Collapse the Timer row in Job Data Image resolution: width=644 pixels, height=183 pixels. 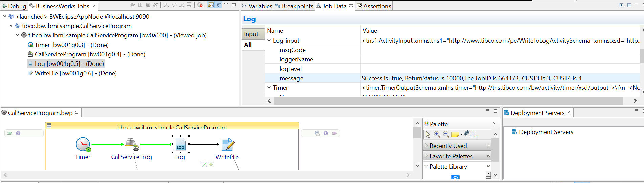269,88
